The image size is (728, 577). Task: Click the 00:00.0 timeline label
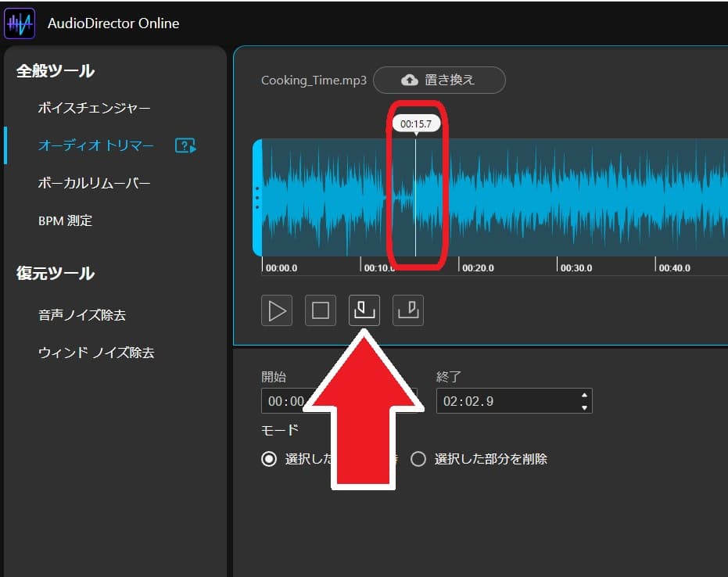[x=282, y=268]
